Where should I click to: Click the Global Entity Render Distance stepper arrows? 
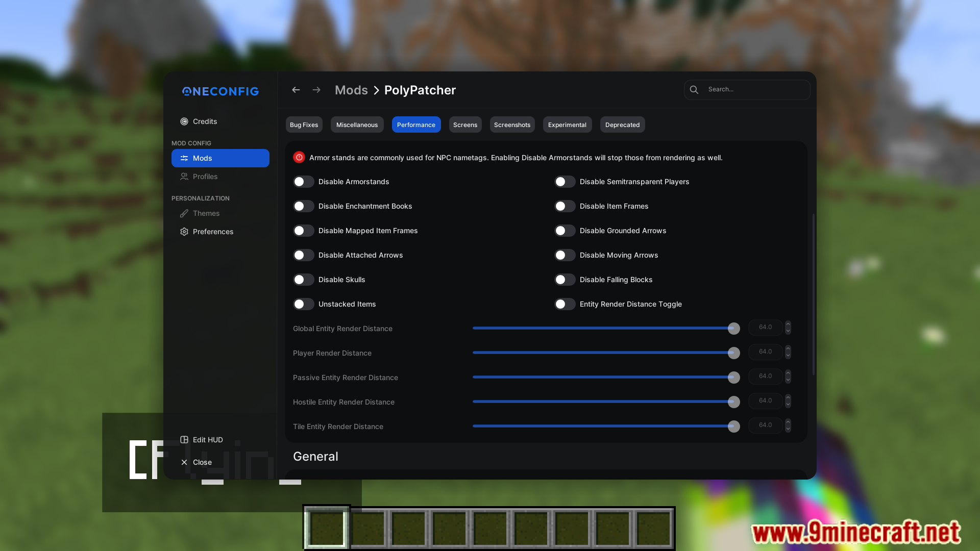tap(788, 328)
